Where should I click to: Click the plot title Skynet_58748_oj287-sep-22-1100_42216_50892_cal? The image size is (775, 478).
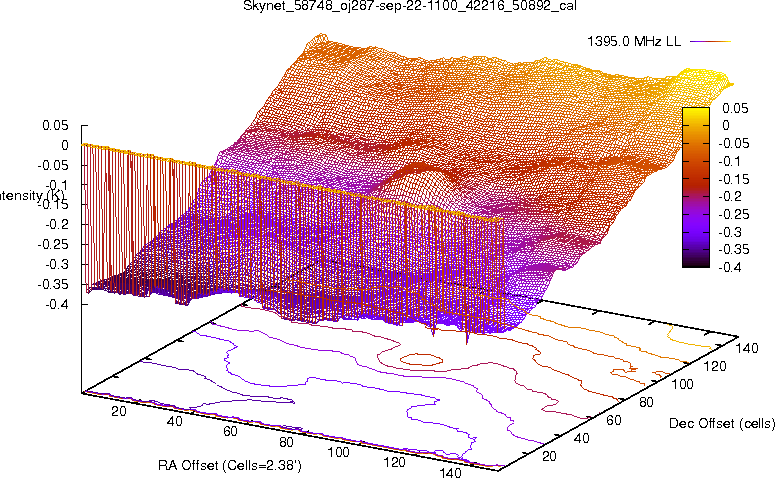click(410, 6)
